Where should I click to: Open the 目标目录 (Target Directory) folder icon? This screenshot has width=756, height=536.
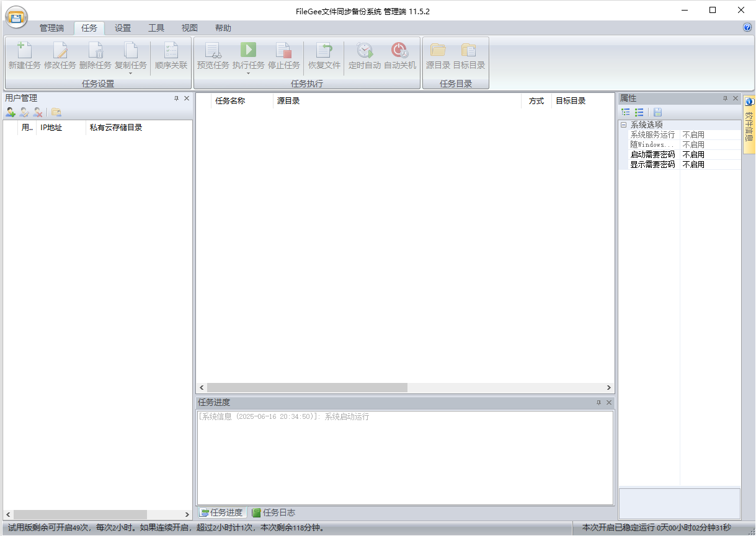[x=469, y=50]
